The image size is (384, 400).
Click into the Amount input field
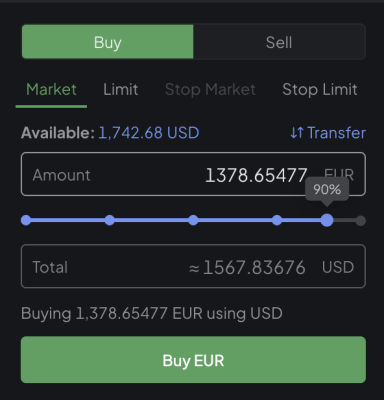(x=193, y=174)
